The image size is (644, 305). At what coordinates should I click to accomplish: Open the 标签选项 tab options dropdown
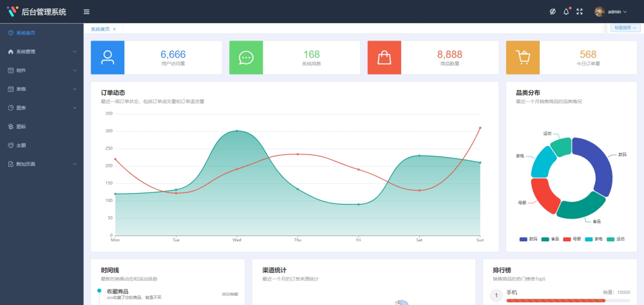point(625,28)
